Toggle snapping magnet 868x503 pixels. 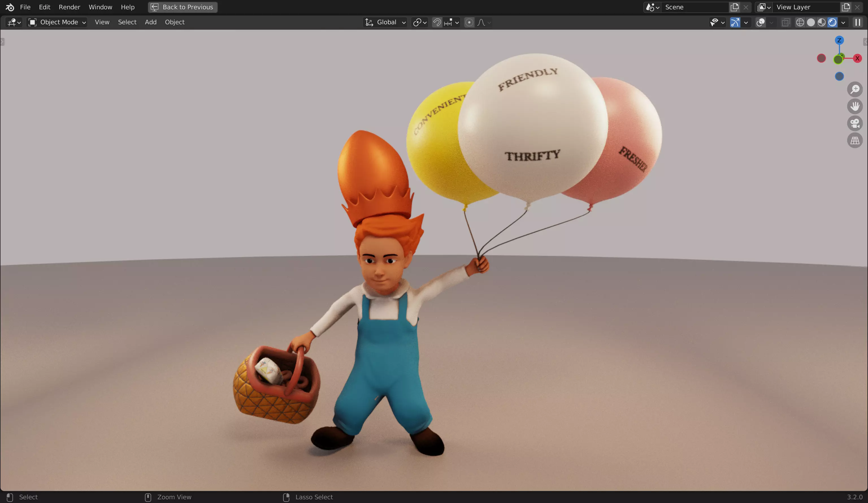click(x=437, y=22)
